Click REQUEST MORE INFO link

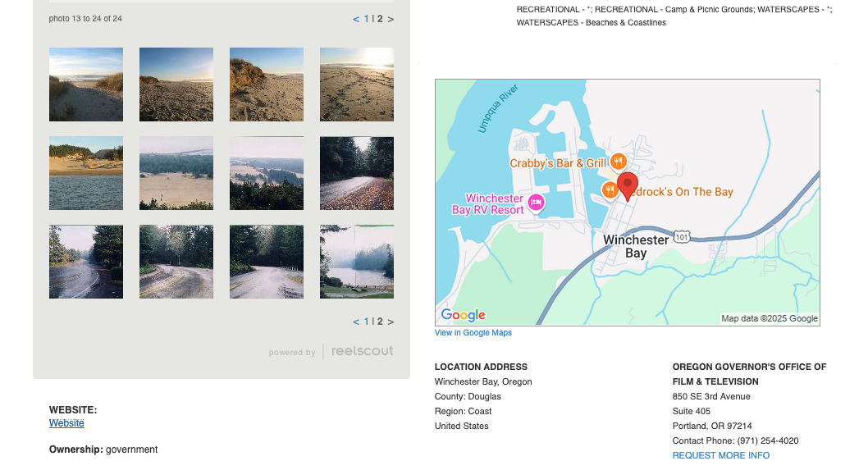[x=720, y=455]
